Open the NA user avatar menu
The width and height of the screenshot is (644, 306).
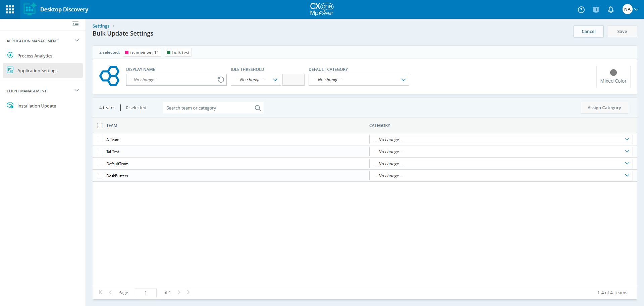point(627,9)
